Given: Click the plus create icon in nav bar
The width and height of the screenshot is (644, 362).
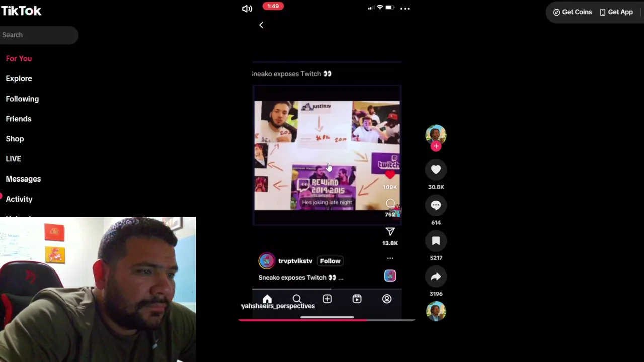Looking at the screenshot, I should 327,299.
